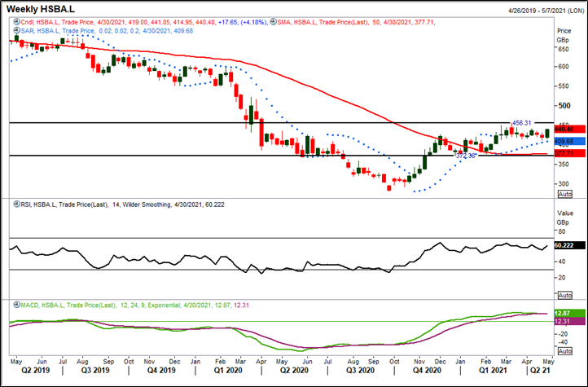Click the Auto button on the price panel
This screenshot has width=588, height=387.
pyautogui.click(x=564, y=194)
